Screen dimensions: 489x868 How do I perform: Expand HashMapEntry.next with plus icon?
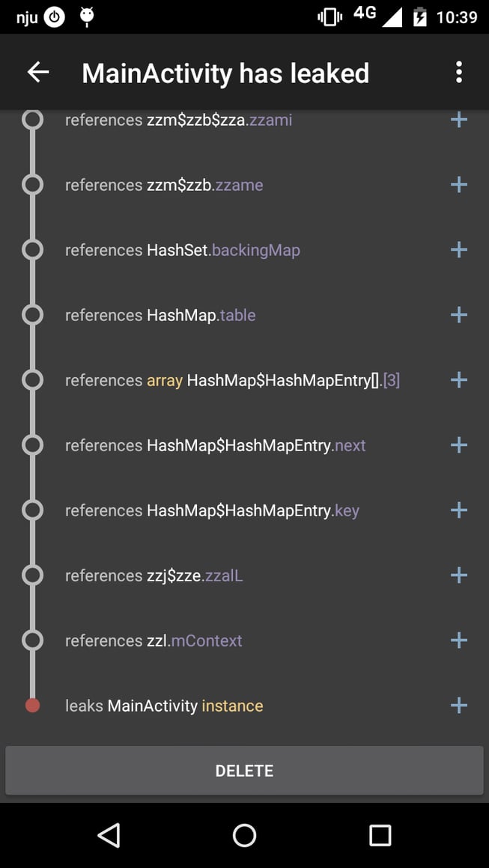coord(458,445)
